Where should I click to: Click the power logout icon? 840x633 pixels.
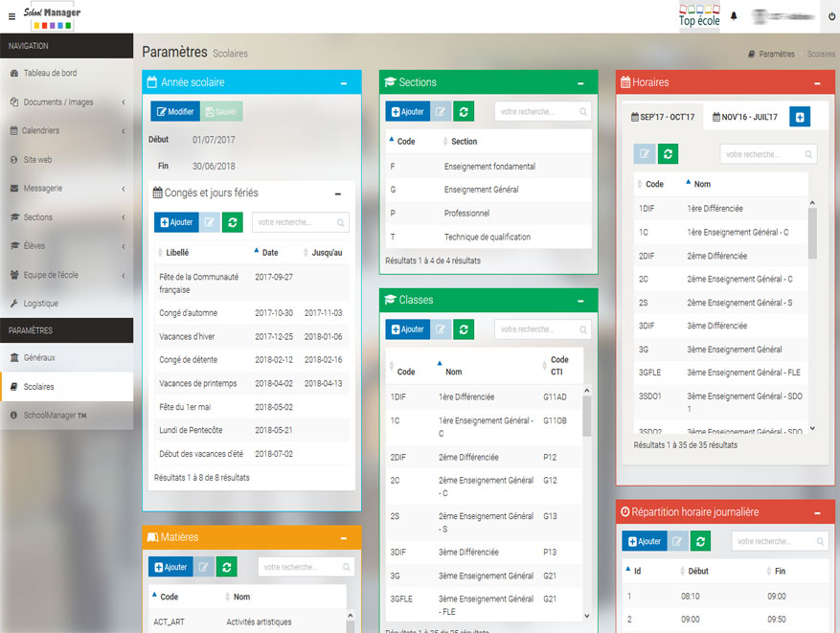tap(830, 16)
